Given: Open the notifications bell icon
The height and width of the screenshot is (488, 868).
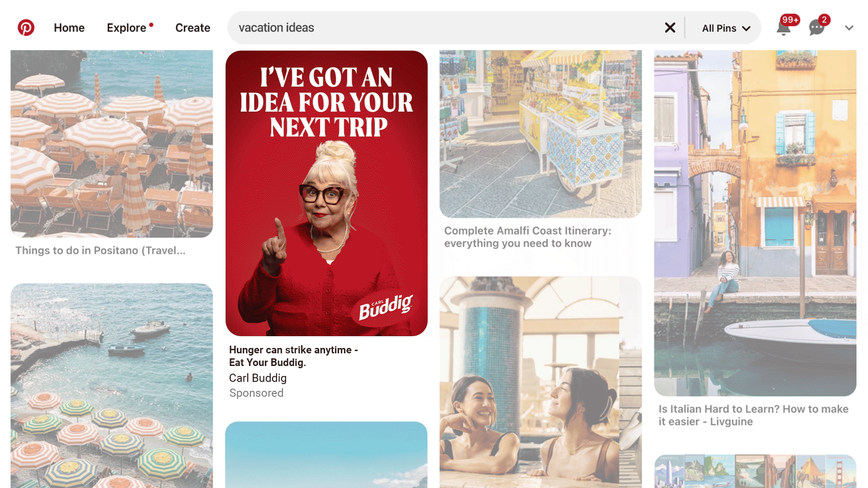Looking at the screenshot, I should pyautogui.click(x=783, y=28).
